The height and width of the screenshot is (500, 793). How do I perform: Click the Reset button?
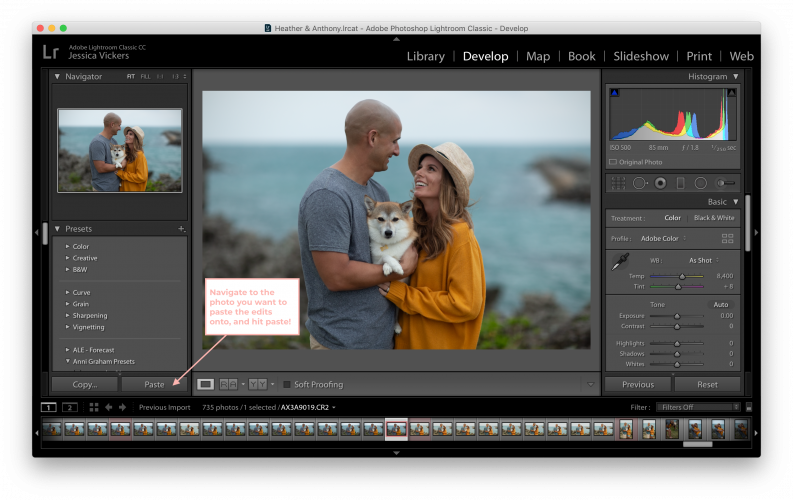707,385
